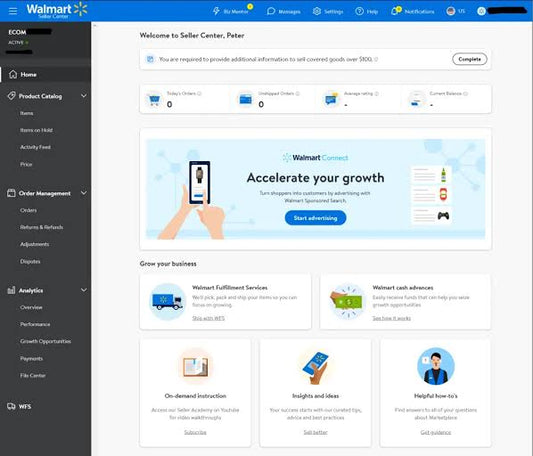533x456 pixels.
Task: Open the Messages chat bubble icon
Action: (x=271, y=11)
